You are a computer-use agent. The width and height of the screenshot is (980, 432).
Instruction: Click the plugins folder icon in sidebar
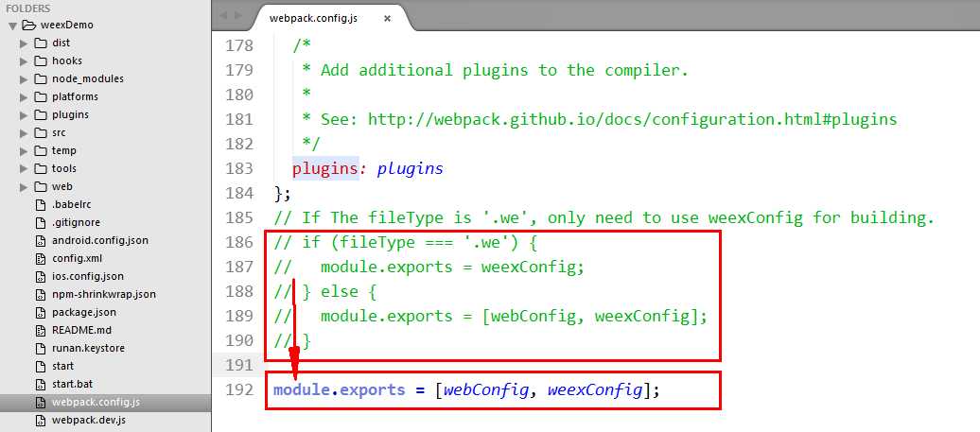41,115
